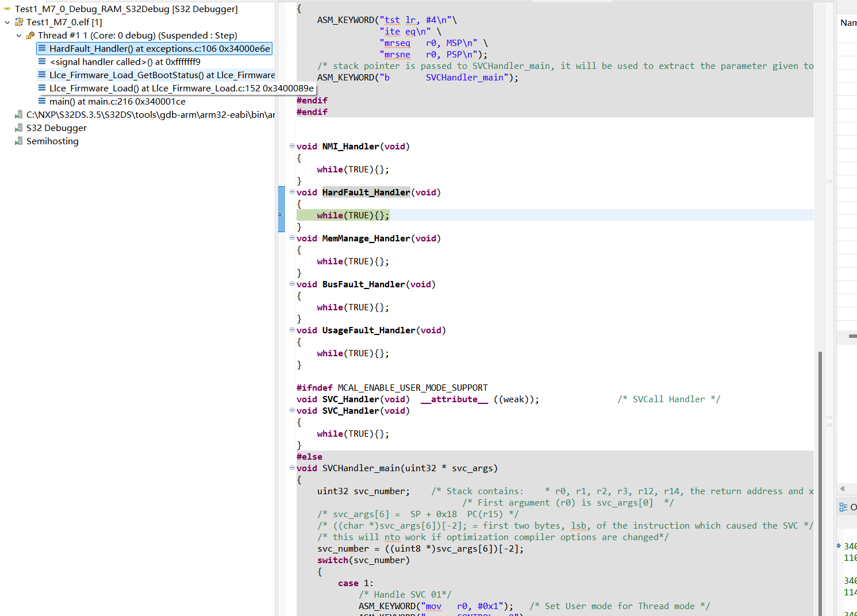
Task: Click the stack frame icon of main()
Action: 42,102
